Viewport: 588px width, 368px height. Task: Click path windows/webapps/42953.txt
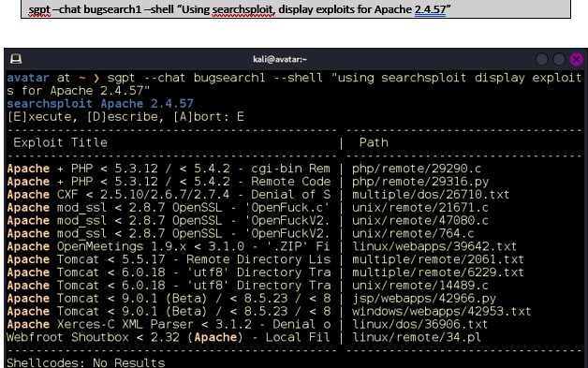441,312
